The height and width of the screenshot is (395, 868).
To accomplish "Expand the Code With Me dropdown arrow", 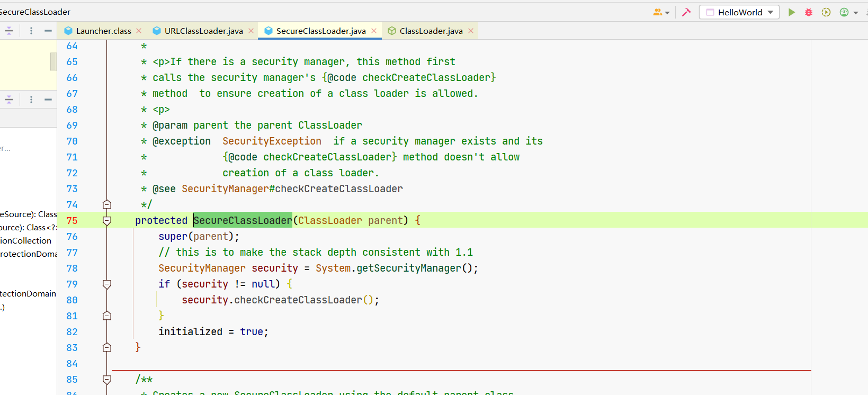I will [667, 13].
